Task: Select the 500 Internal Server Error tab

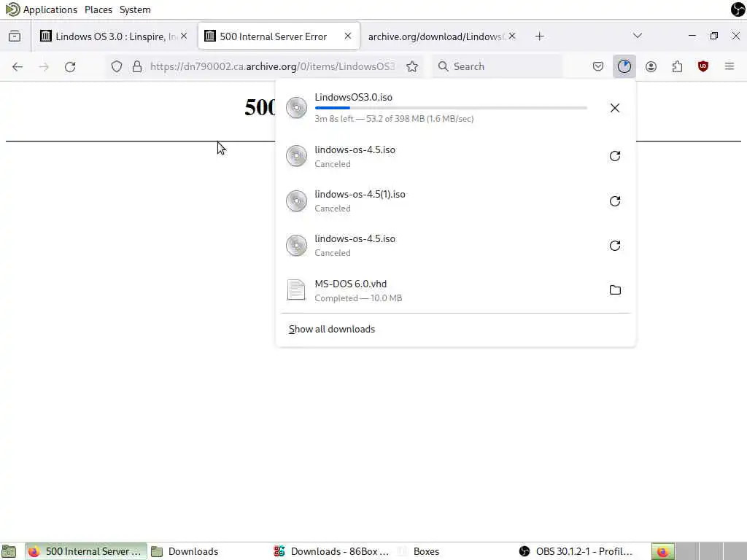Action: 279,36
